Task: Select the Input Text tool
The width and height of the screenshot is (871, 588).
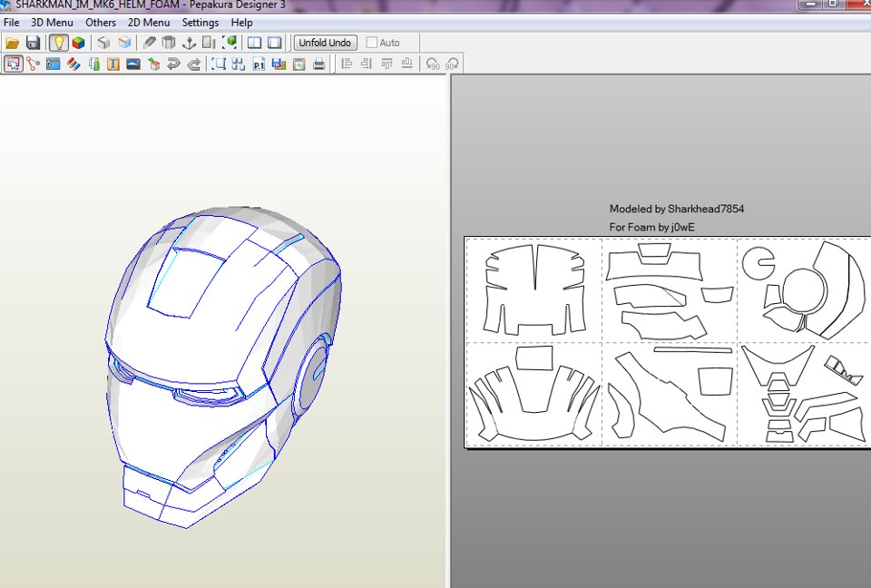Action: 113,64
